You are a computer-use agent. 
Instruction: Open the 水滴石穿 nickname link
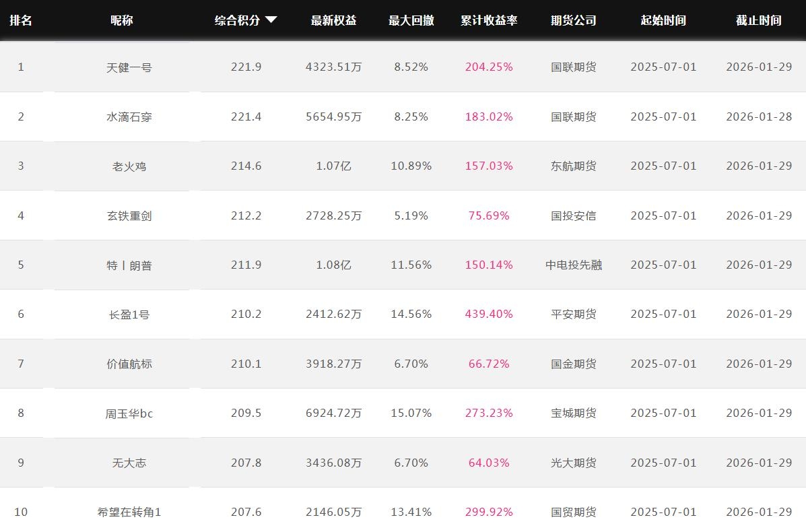point(129,117)
